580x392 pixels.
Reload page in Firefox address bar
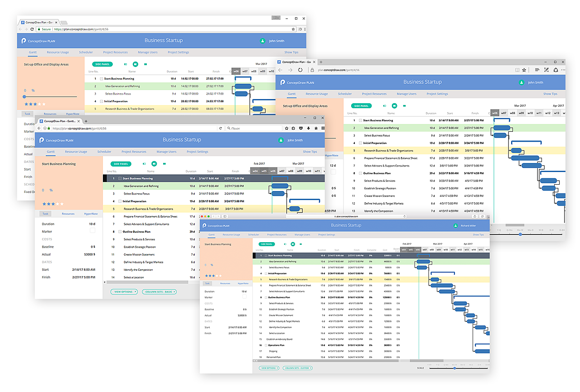(220, 129)
